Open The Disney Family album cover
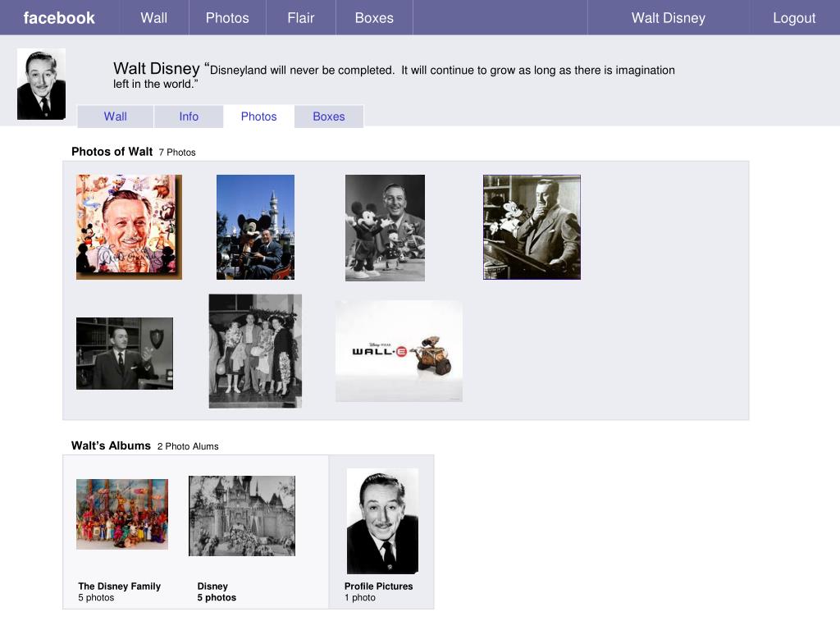The width and height of the screenshot is (840, 630). tap(122, 514)
